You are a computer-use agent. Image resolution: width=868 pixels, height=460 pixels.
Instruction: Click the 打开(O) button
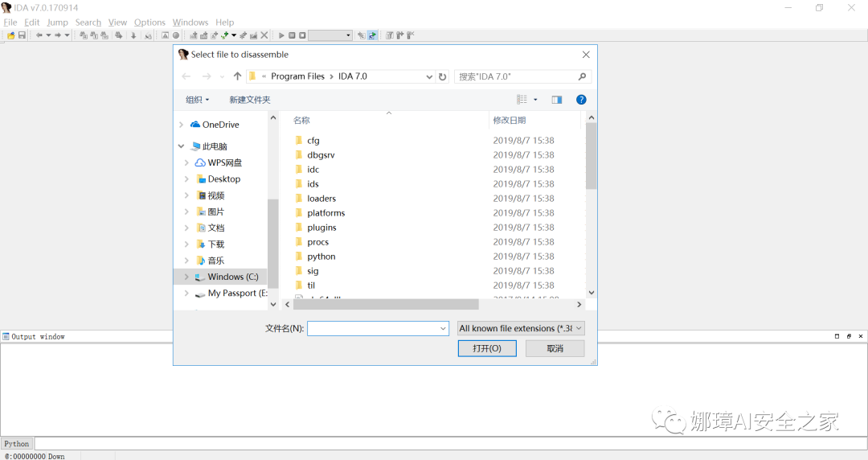click(487, 348)
